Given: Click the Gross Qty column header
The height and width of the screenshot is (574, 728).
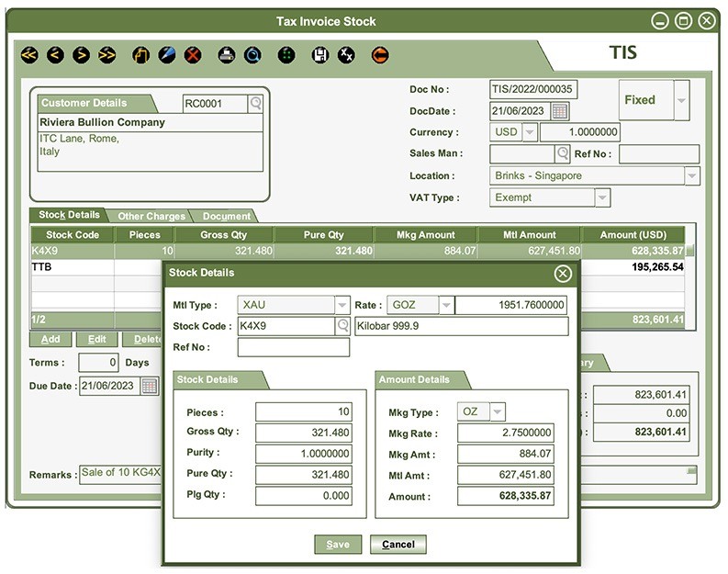Looking at the screenshot, I should [223, 235].
